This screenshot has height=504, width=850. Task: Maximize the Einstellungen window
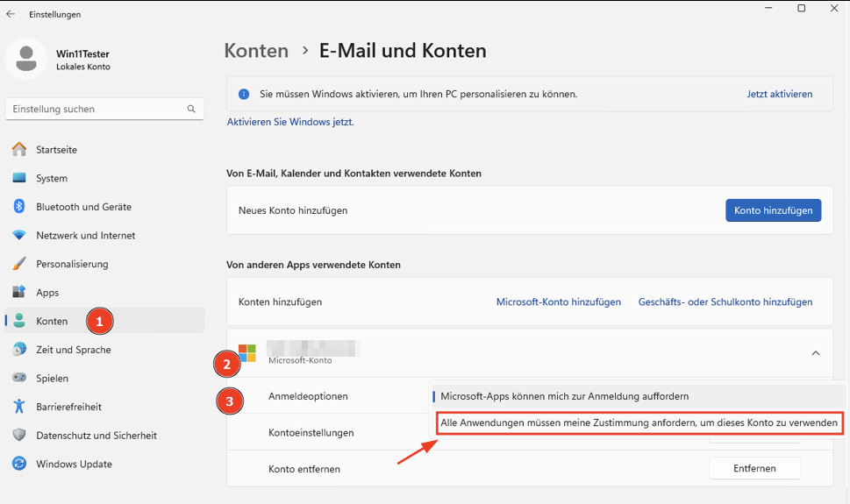tap(801, 8)
